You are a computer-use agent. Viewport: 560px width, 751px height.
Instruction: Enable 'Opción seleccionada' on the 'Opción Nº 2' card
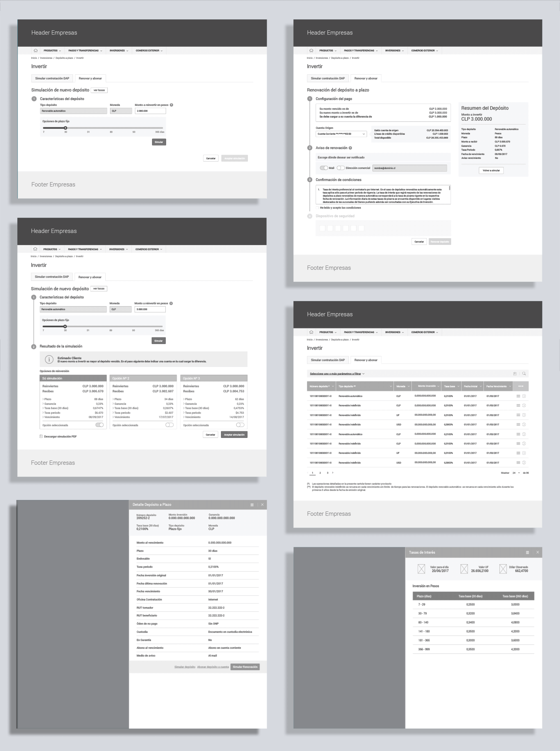(x=169, y=425)
